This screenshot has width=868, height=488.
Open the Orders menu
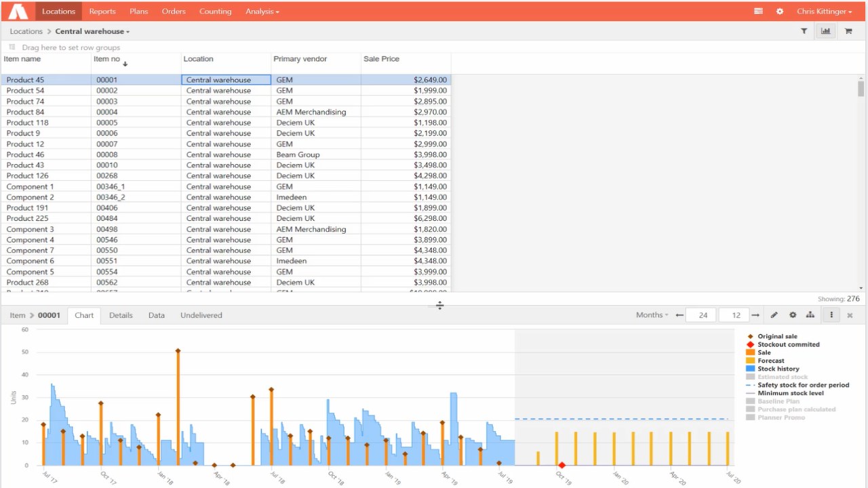174,12
